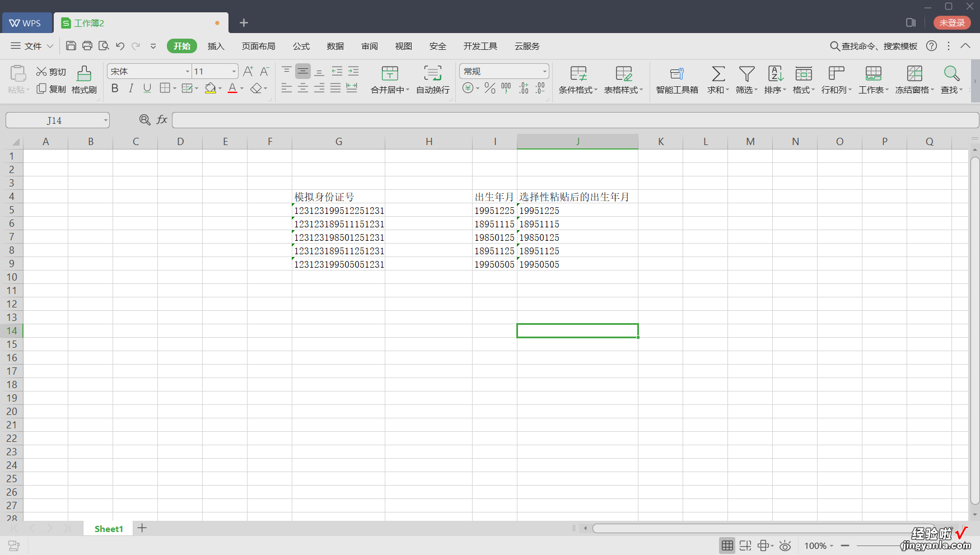Viewport: 980px width, 555px height.
Task: Switch to the 视图 tab
Action: point(404,46)
